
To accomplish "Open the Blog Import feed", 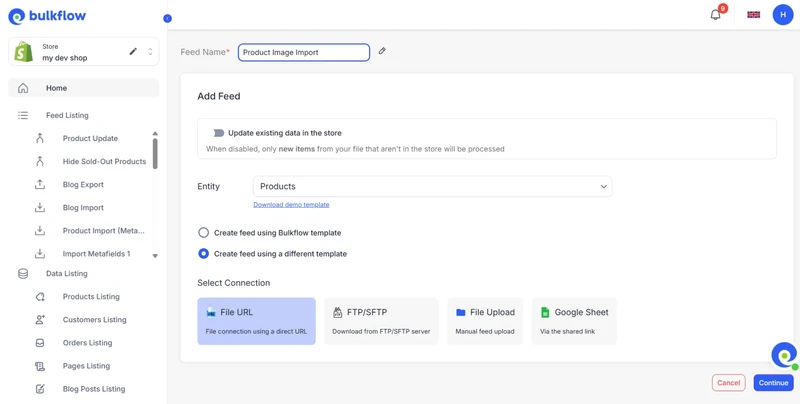I will click(83, 208).
